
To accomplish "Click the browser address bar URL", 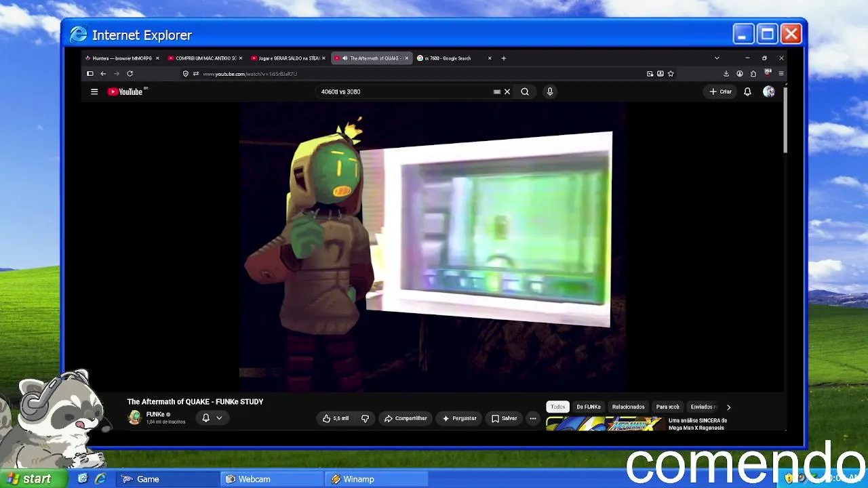I will tap(250, 74).
